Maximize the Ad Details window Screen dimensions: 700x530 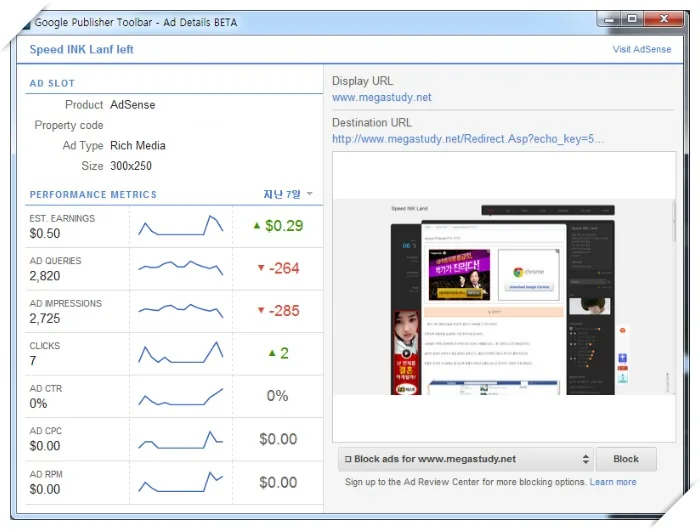[x=632, y=19]
